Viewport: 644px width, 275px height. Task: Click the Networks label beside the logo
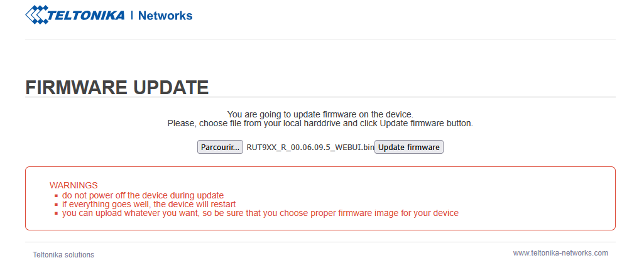[165, 16]
